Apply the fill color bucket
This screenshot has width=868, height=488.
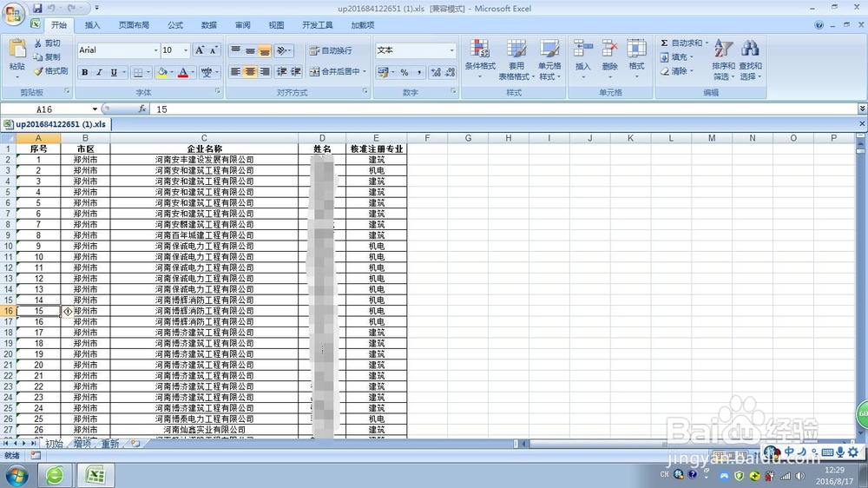pos(162,72)
